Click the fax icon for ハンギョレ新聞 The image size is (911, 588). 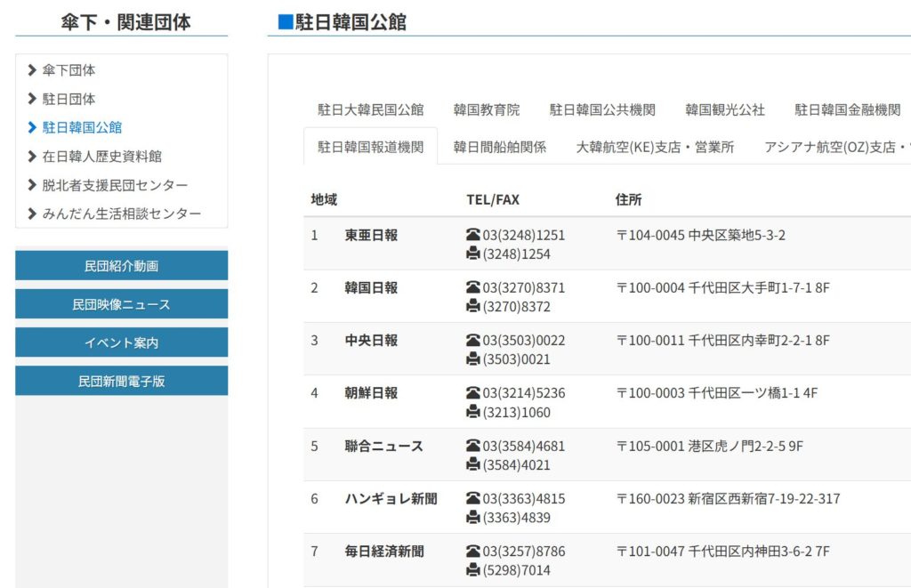click(473, 518)
